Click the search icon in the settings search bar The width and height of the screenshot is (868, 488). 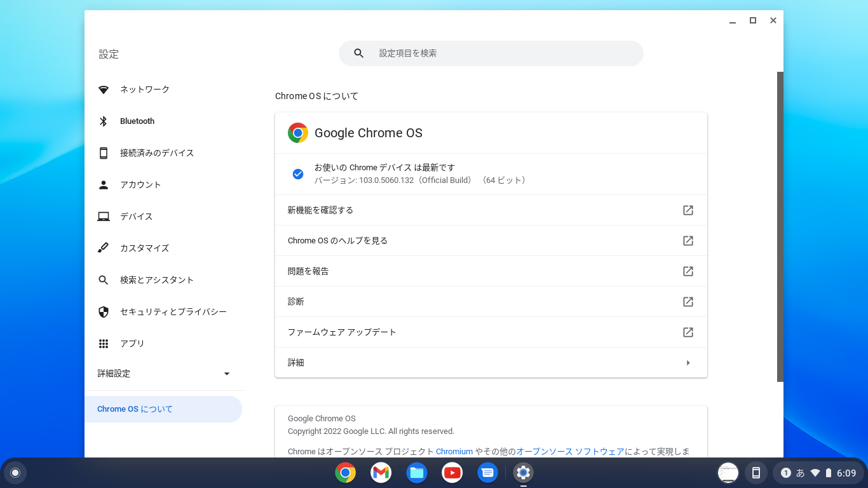click(x=359, y=53)
